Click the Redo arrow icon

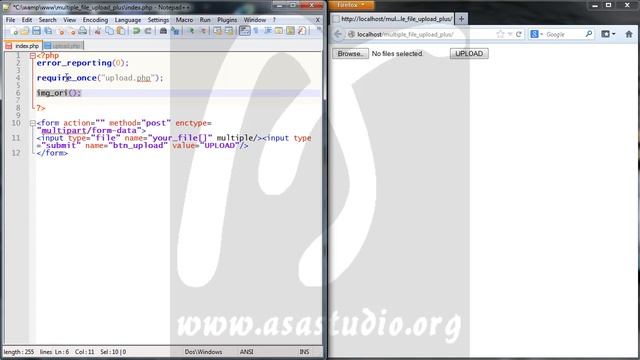148,31
